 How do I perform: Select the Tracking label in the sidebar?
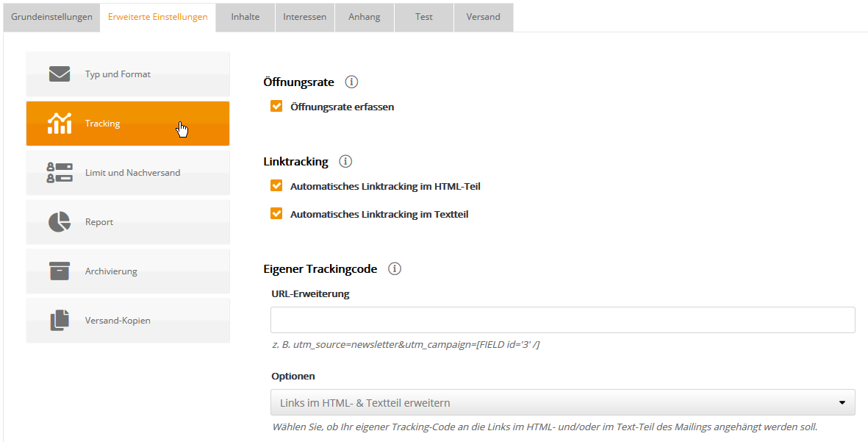click(x=102, y=123)
